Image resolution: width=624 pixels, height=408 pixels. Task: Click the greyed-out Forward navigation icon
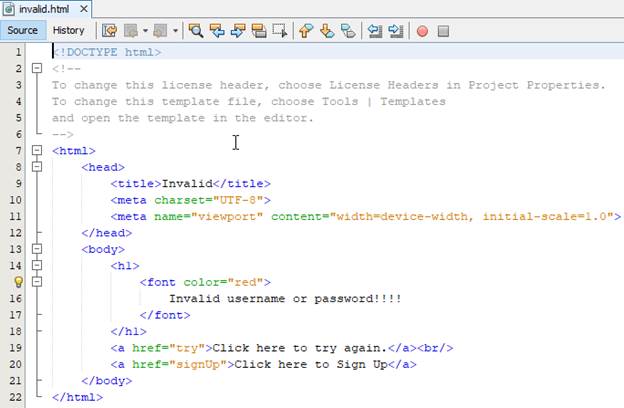pyautogui.click(x=160, y=31)
